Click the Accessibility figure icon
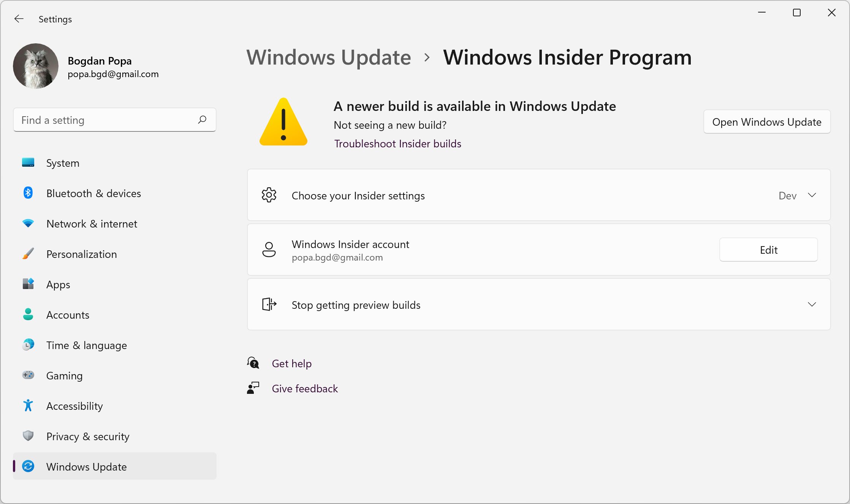 pos(28,406)
